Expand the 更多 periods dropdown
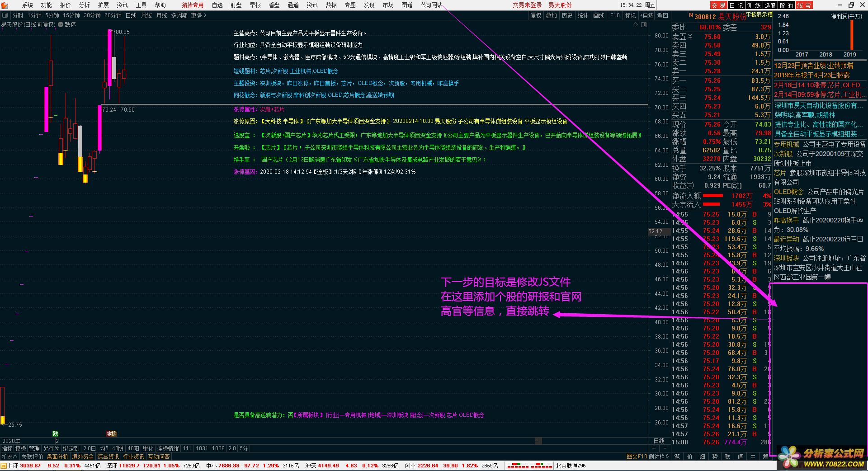868x471 pixels. pyautogui.click(x=198, y=15)
